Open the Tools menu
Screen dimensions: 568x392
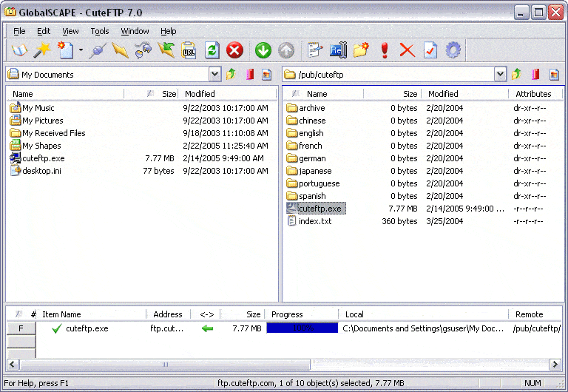point(100,31)
